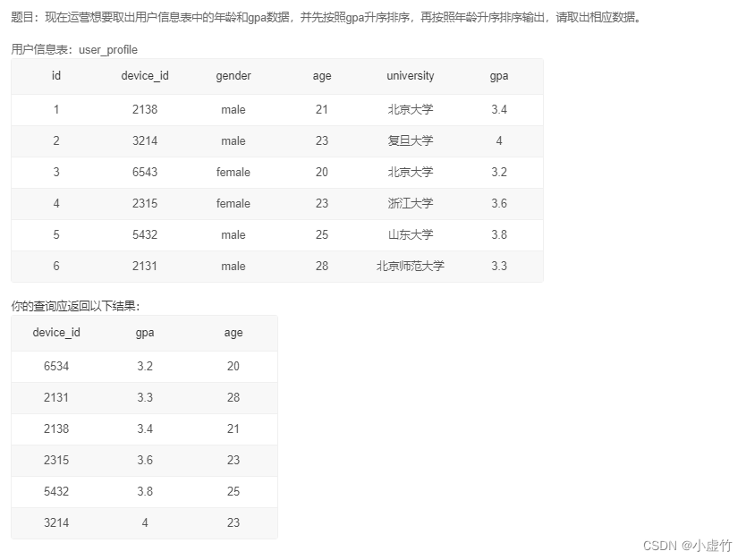Viewport: 746px width, 560px height.
Task: Click the gpa column header
Action: (498, 76)
